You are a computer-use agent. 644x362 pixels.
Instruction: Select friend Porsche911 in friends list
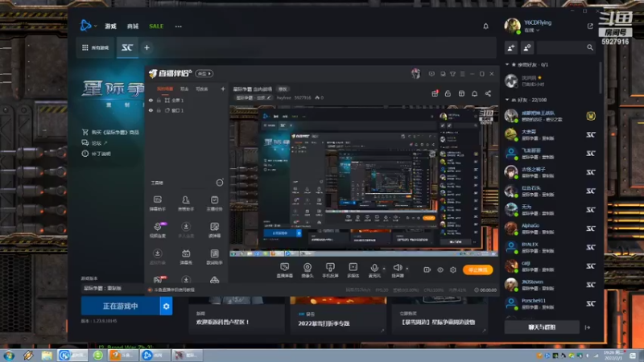(551, 304)
